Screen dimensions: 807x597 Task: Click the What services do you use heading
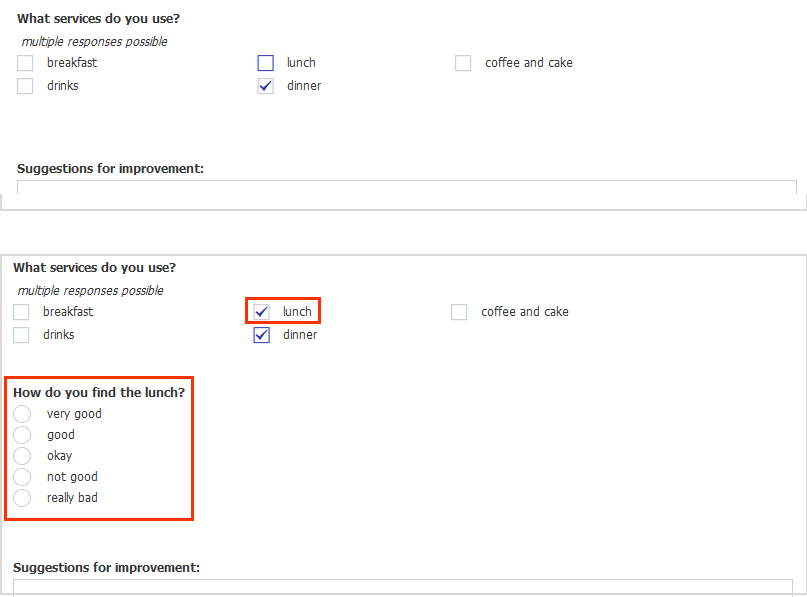tap(97, 18)
